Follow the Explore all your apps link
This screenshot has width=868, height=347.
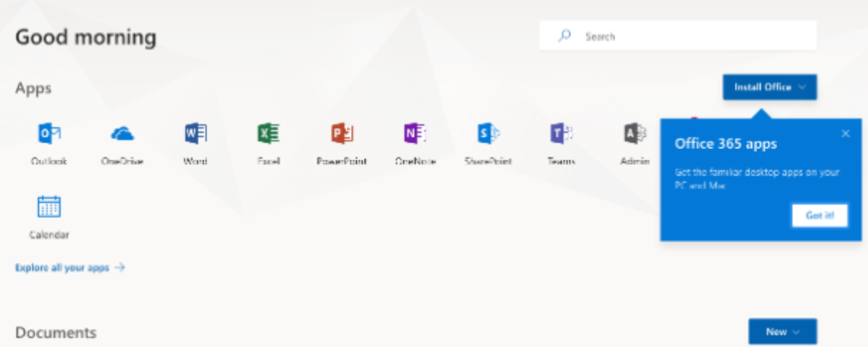pos(70,268)
